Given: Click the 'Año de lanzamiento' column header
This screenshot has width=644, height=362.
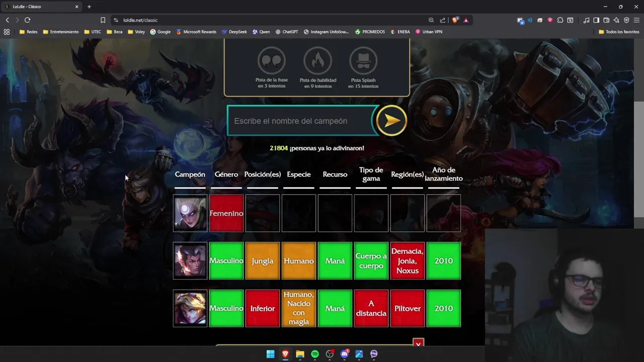Looking at the screenshot, I should 444,174.
